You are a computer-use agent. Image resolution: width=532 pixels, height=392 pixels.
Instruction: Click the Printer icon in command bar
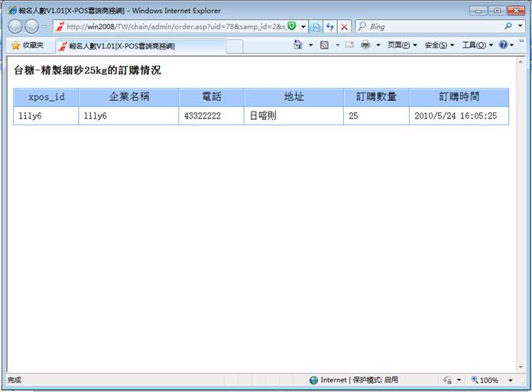(365, 46)
